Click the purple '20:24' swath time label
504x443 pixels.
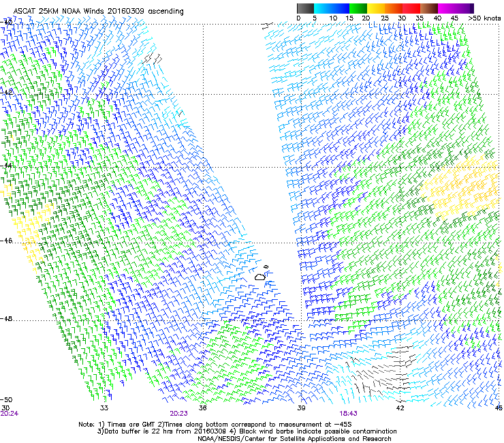click(x=10, y=414)
